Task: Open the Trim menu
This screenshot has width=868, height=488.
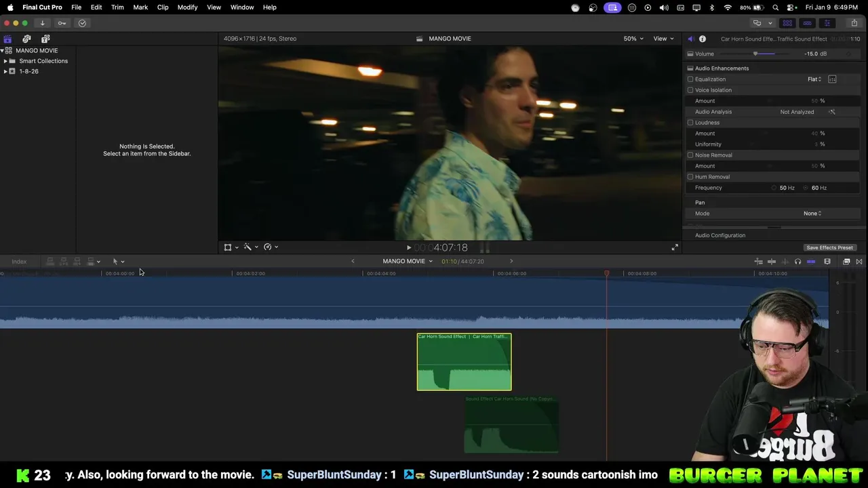Action: click(x=117, y=7)
